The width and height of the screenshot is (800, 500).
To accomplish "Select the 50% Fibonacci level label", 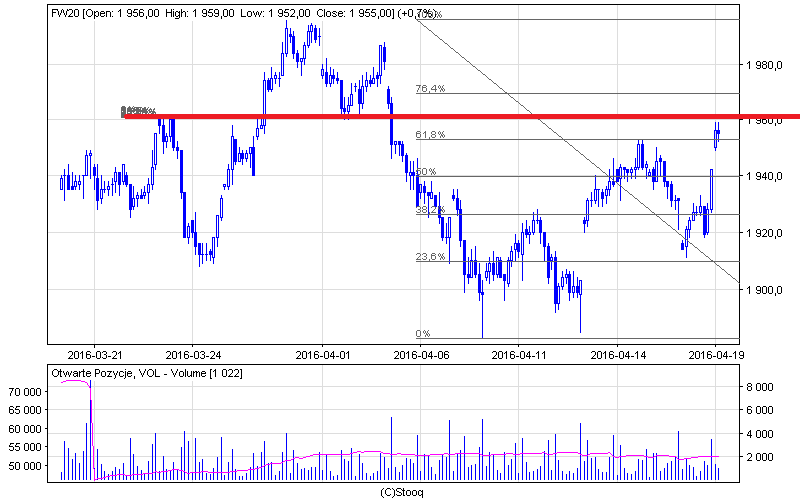I will 426,171.
